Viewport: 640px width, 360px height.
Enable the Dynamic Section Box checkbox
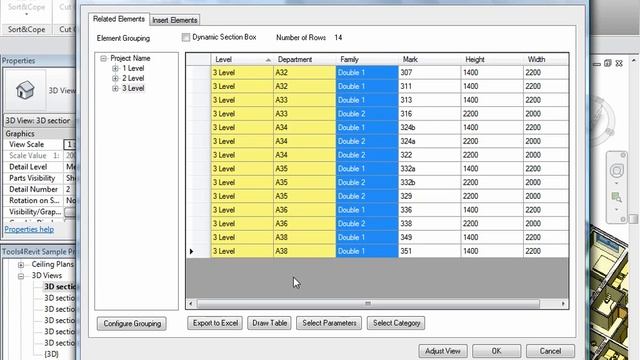point(186,38)
